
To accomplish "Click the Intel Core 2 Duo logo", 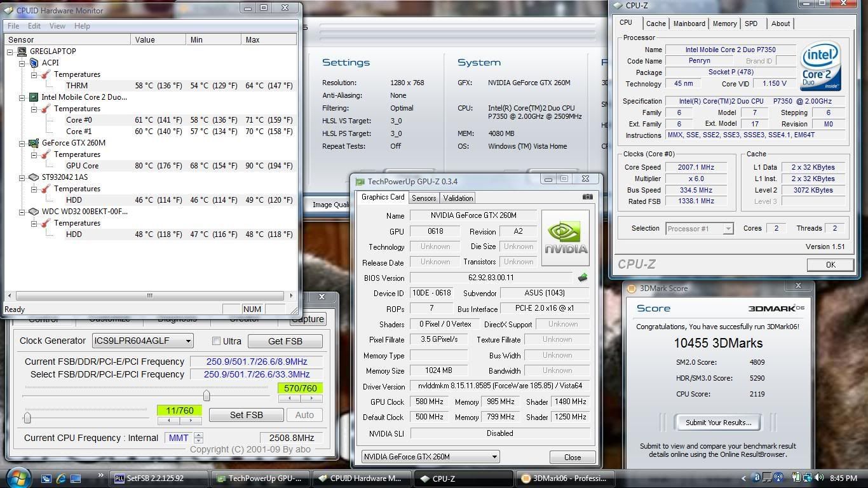I will click(821, 67).
